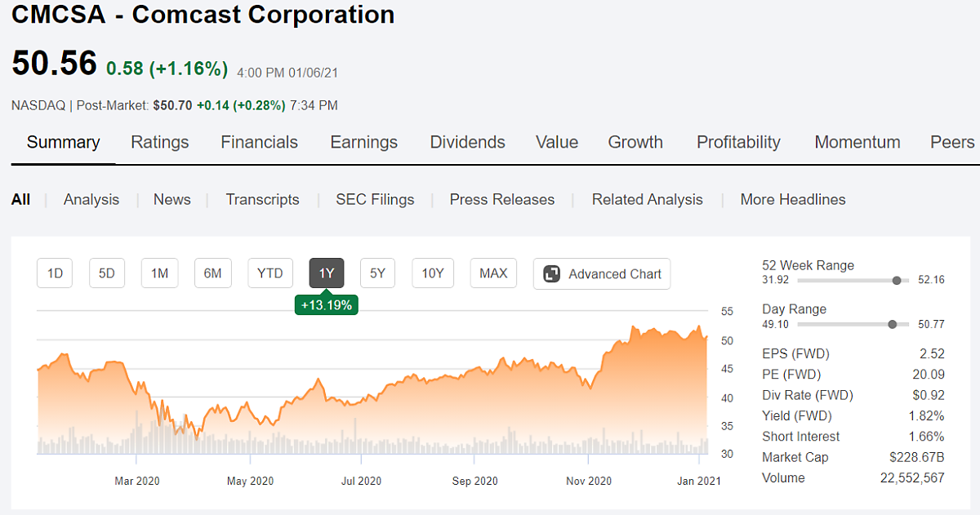Select the All headlines filter

pos(20,199)
